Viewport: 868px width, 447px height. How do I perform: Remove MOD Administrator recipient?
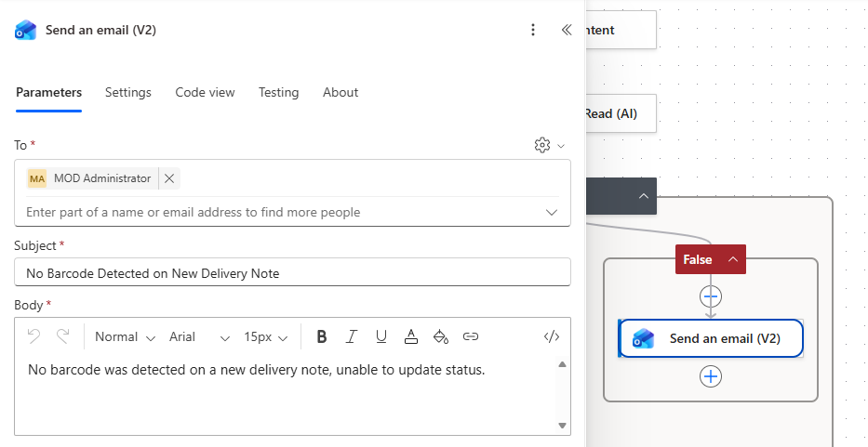point(169,178)
